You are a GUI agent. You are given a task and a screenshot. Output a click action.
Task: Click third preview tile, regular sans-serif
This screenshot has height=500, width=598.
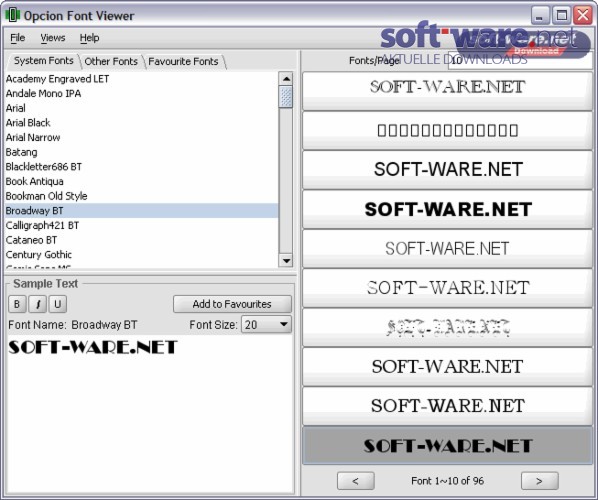[447, 170]
